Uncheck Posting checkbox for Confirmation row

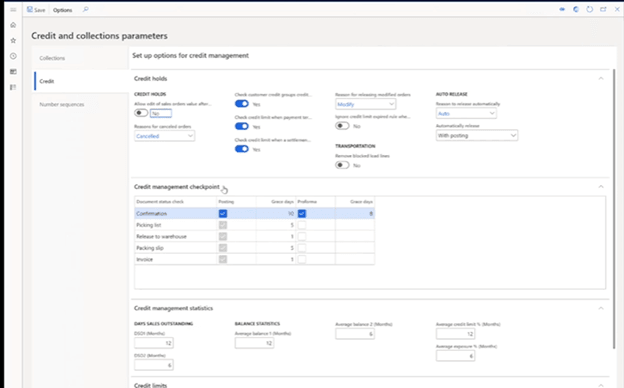tap(223, 213)
